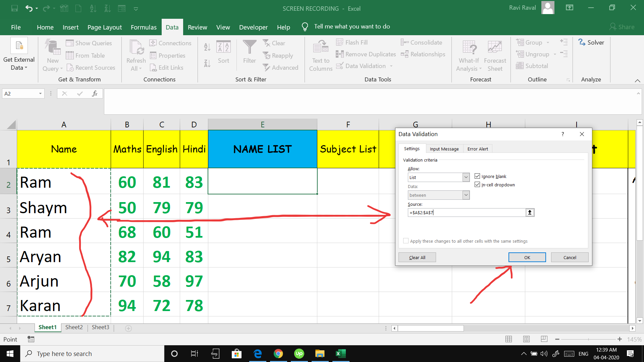Check Apply these changes to all other cells
644x362 pixels.
[x=406, y=241]
